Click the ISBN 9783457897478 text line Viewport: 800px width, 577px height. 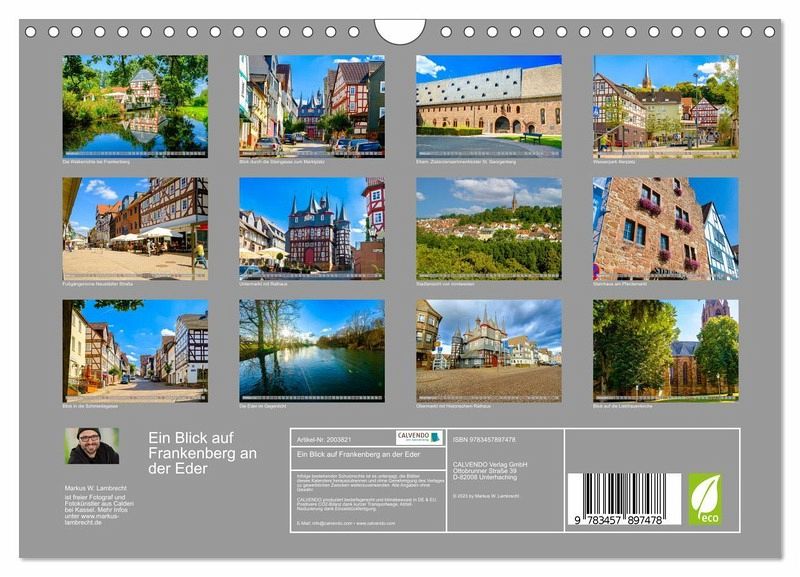tap(485, 439)
